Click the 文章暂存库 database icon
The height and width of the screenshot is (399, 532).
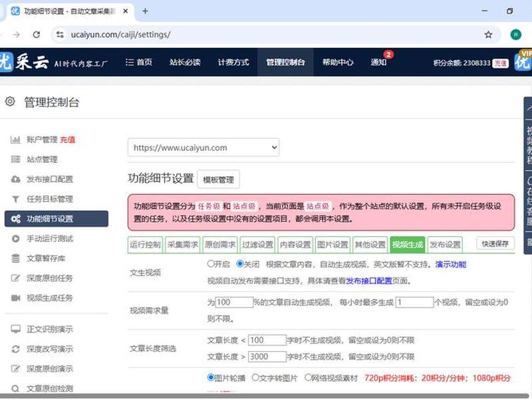click(15, 259)
